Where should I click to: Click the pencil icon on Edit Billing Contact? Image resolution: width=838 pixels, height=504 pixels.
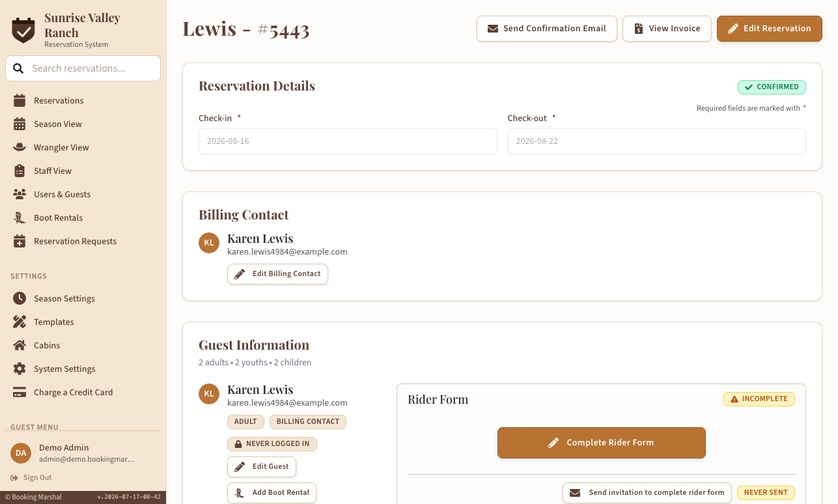click(x=240, y=274)
